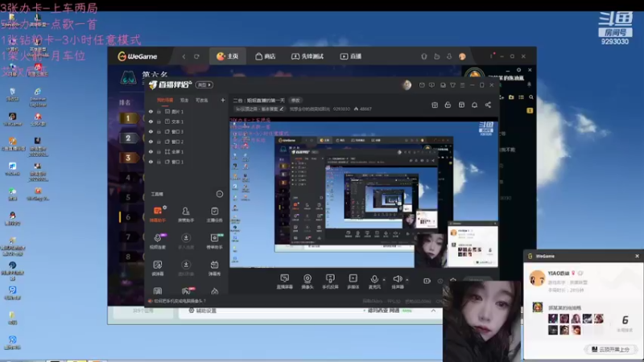This screenshot has height=362, width=644.
Task: Collapse the WeGame bottom panel chevron
Action: (433, 311)
